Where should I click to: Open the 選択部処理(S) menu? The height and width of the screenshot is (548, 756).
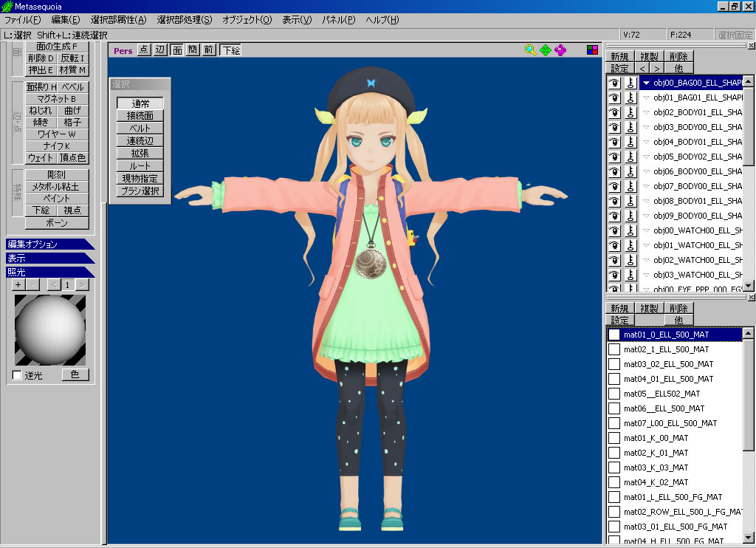click(184, 20)
